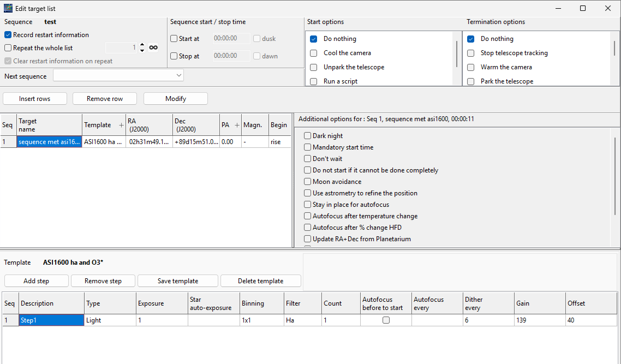The height and width of the screenshot is (364, 621).
Task: Click the Save template button
Action: (x=178, y=281)
